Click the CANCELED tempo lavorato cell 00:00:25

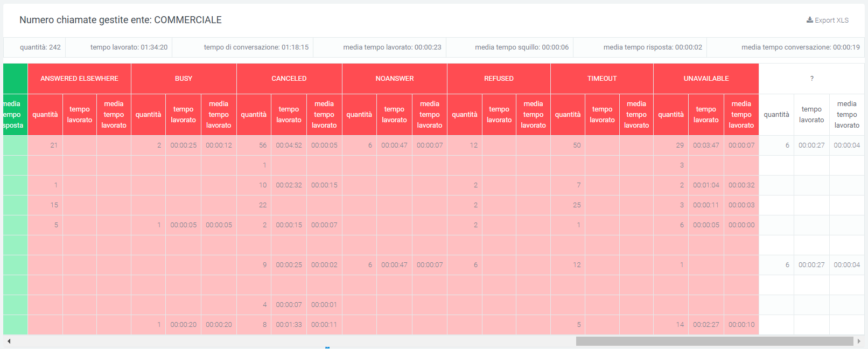pyautogui.click(x=289, y=265)
